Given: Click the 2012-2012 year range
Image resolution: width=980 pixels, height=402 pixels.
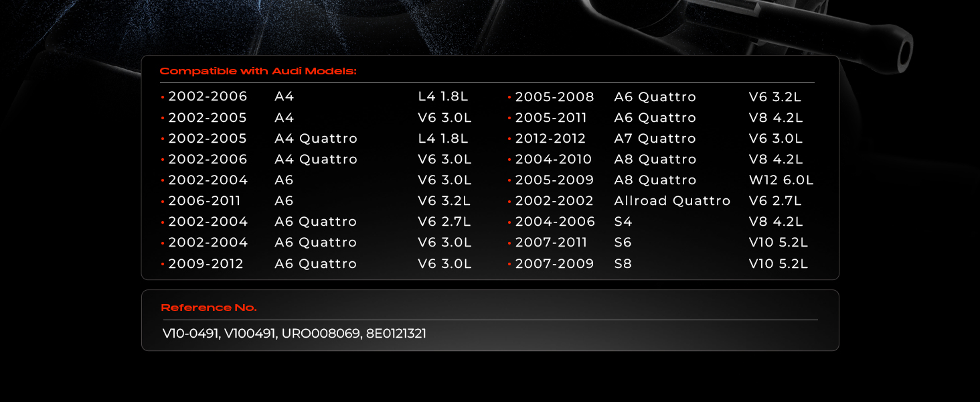Looking at the screenshot, I should 550,139.
